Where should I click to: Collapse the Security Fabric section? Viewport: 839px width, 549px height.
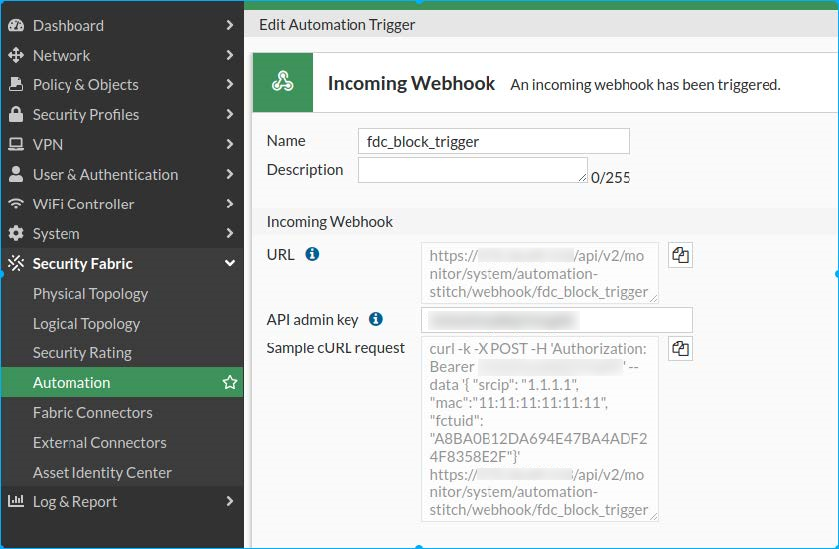(230, 264)
